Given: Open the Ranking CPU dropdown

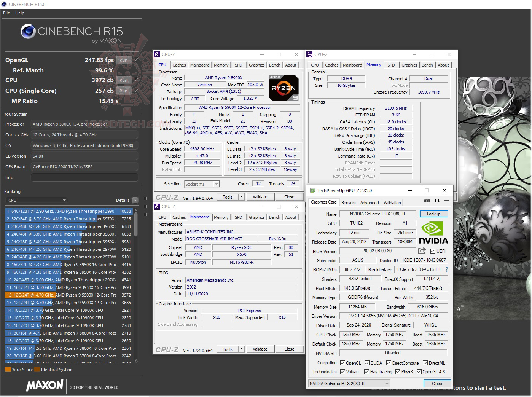Looking at the screenshot, I should click(37, 200).
